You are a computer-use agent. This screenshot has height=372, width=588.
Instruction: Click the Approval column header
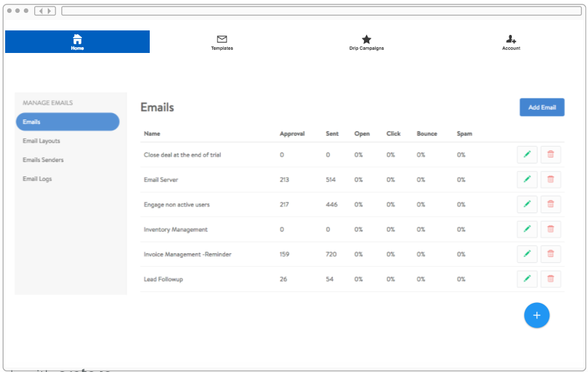pos(292,134)
